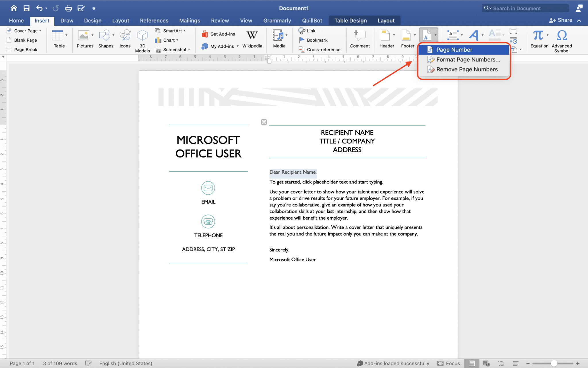
Task: Insert Date and Time field icon
Action: click(x=513, y=40)
